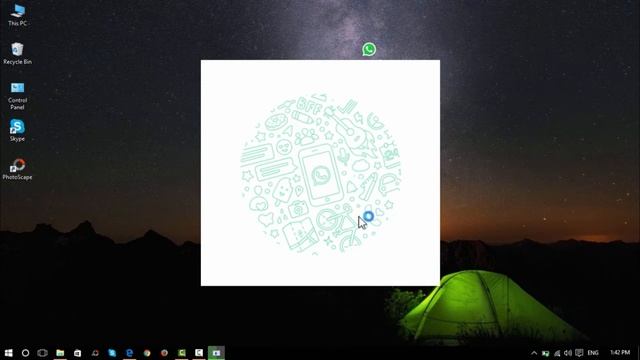The width and height of the screenshot is (640, 360).
Task: Click the ENG language indicator
Action: [x=593, y=353]
